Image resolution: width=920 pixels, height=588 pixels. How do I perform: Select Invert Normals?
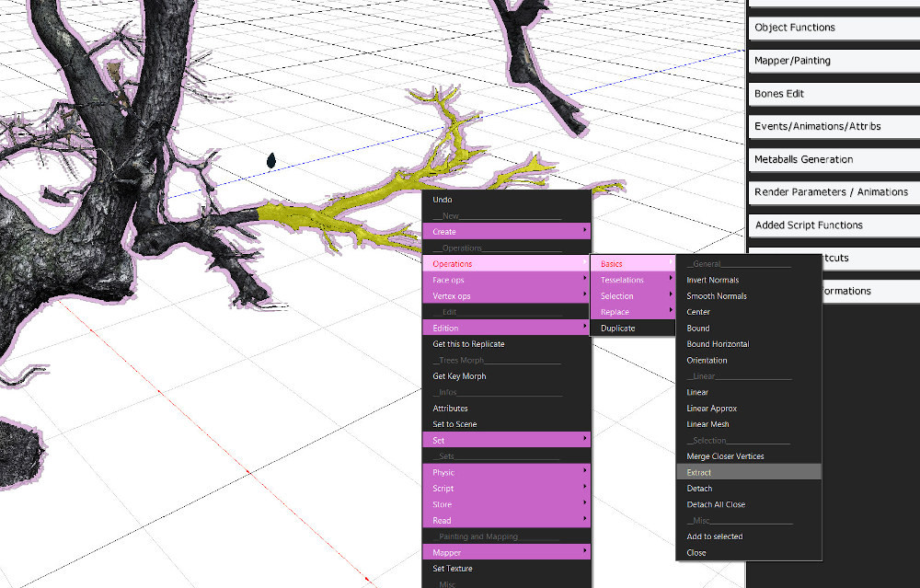pyautogui.click(x=749, y=280)
